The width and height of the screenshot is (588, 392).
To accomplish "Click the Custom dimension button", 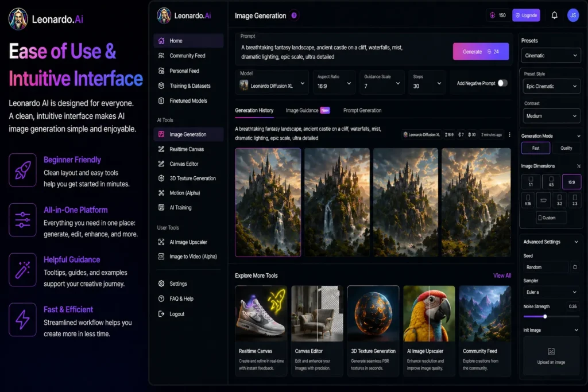I will click(x=551, y=218).
